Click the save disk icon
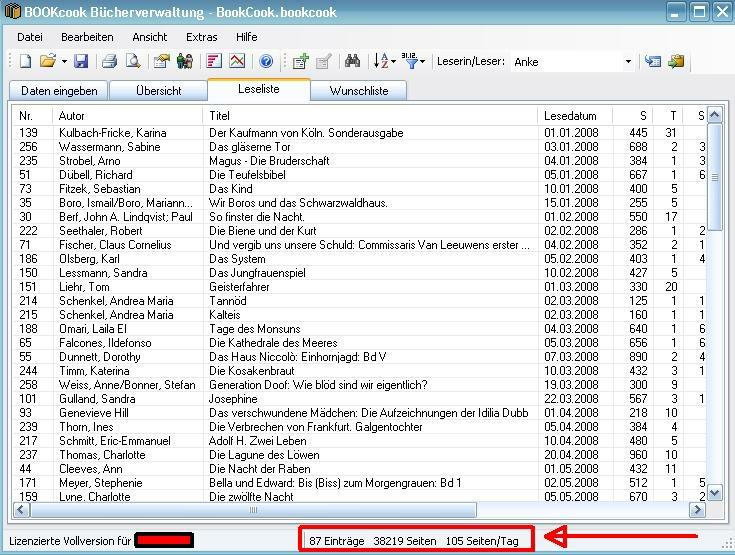 [81, 62]
